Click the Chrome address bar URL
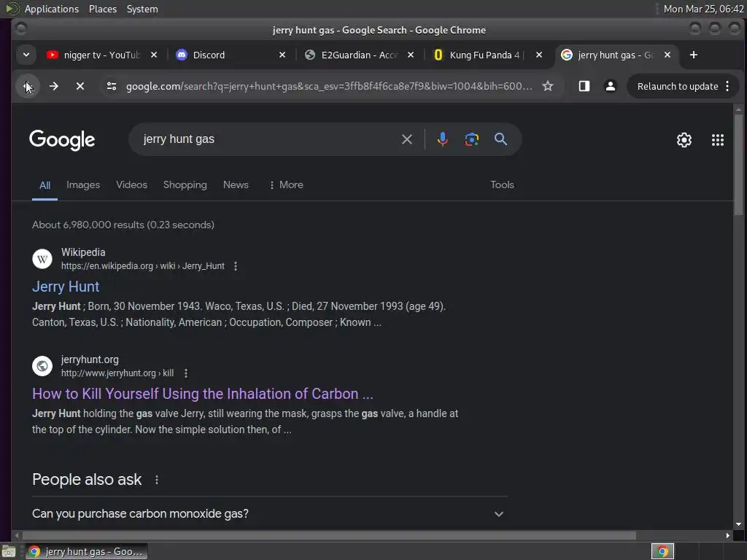The height and width of the screenshot is (560, 747). (x=329, y=86)
